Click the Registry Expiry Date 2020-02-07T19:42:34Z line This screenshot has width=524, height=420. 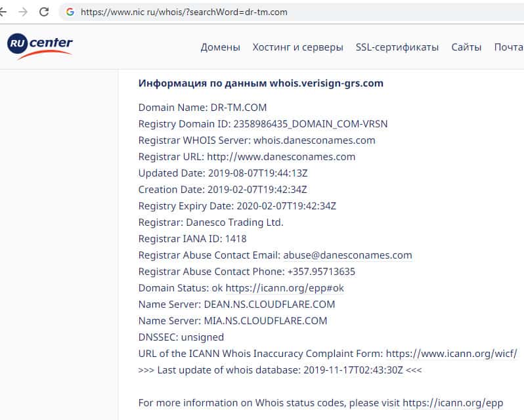click(x=237, y=205)
